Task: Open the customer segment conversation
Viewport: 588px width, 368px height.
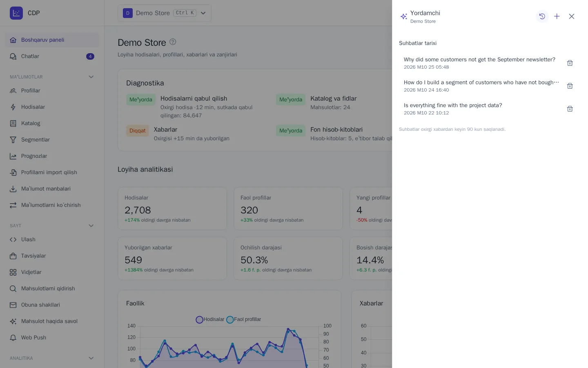Action: (x=481, y=86)
